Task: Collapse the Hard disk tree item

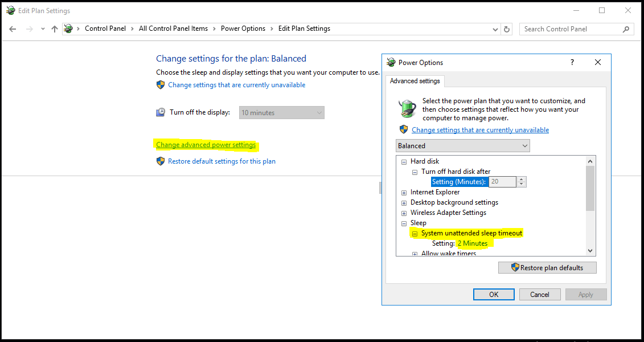Action: [404, 161]
